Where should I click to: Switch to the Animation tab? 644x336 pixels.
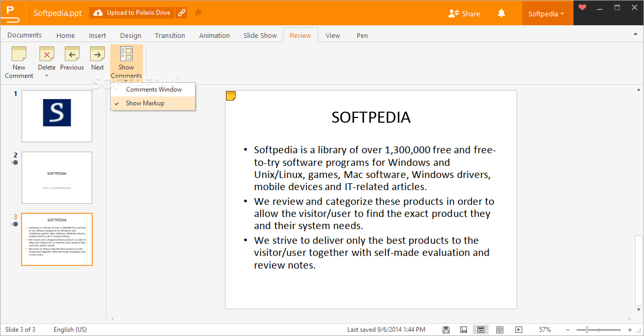pos(214,35)
